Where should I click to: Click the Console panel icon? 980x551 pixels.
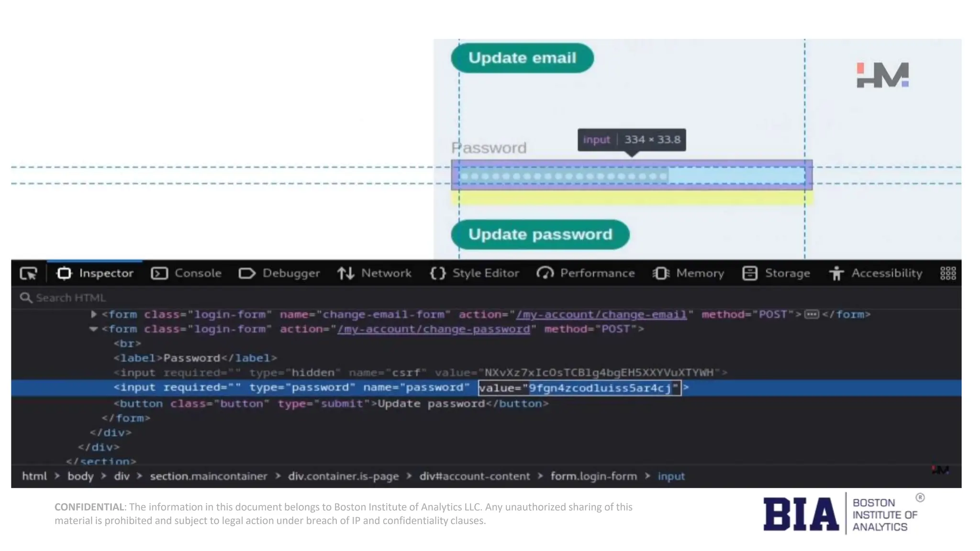[x=159, y=274]
